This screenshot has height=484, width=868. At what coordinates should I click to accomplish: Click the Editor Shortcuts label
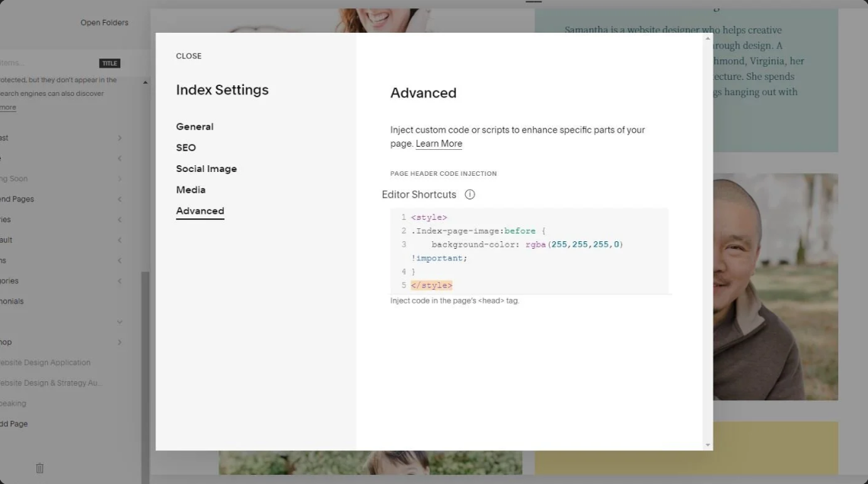419,195
